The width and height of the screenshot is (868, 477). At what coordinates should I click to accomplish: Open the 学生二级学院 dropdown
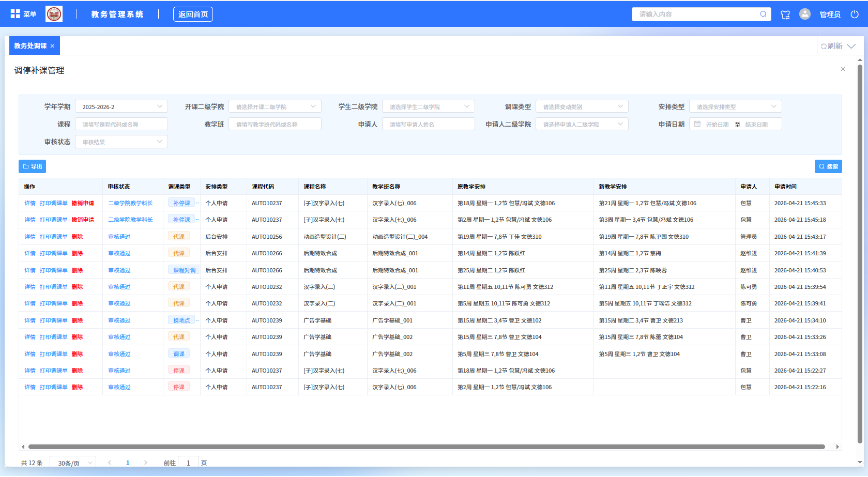coord(429,106)
